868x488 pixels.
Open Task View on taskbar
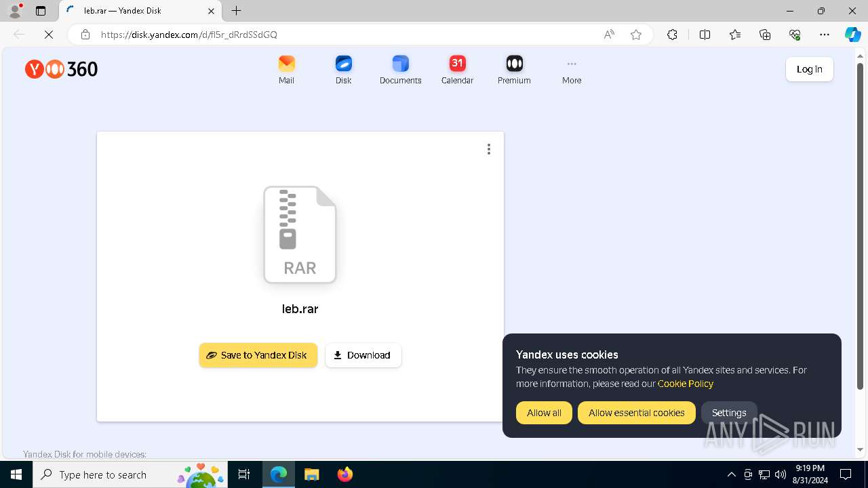point(244,474)
